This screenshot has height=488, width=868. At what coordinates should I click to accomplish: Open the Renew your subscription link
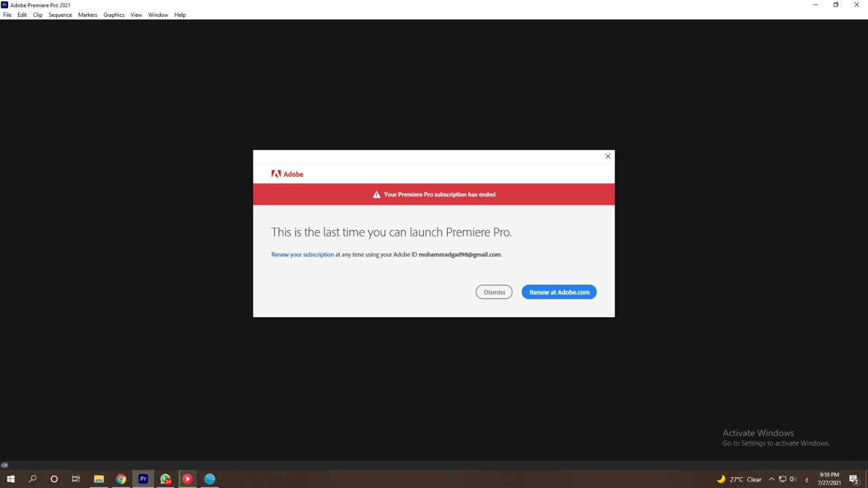(x=302, y=254)
